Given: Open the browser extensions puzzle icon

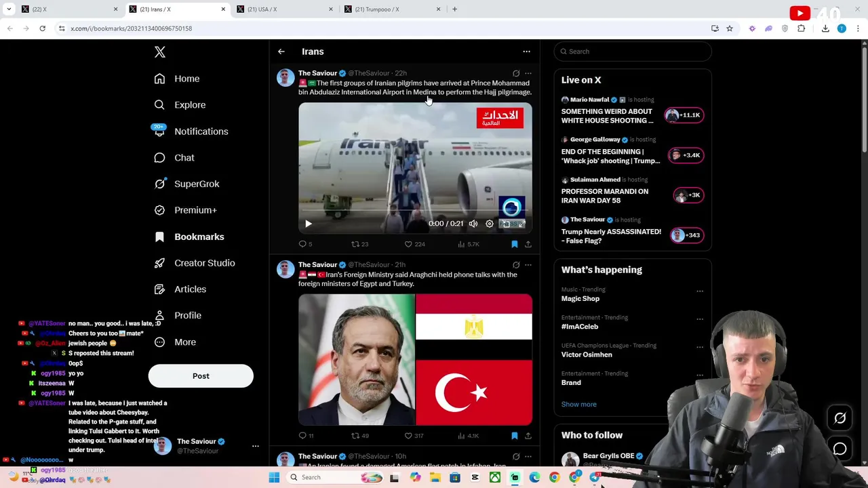Looking at the screenshot, I should (x=802, y=28).
